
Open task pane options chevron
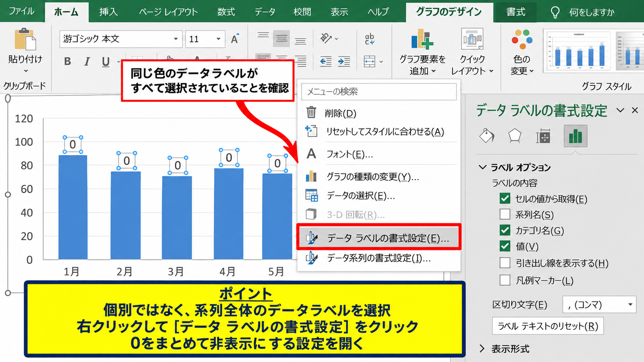[620, 110]
